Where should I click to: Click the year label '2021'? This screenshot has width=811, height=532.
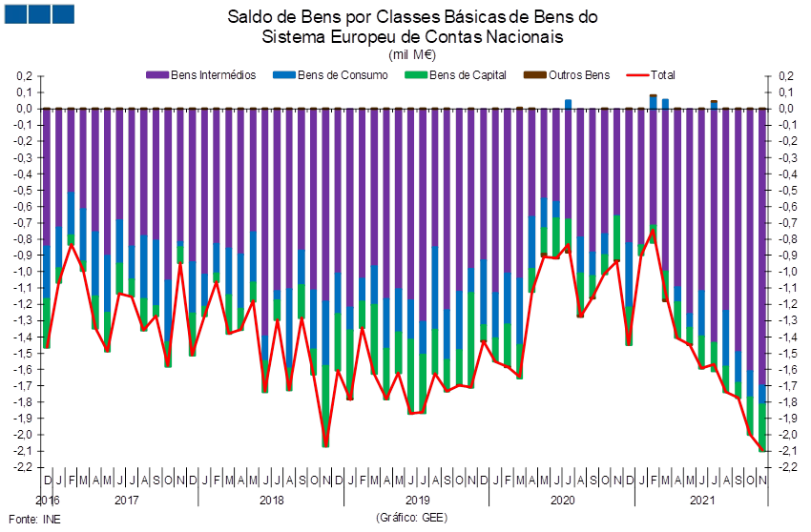[702, 500]
